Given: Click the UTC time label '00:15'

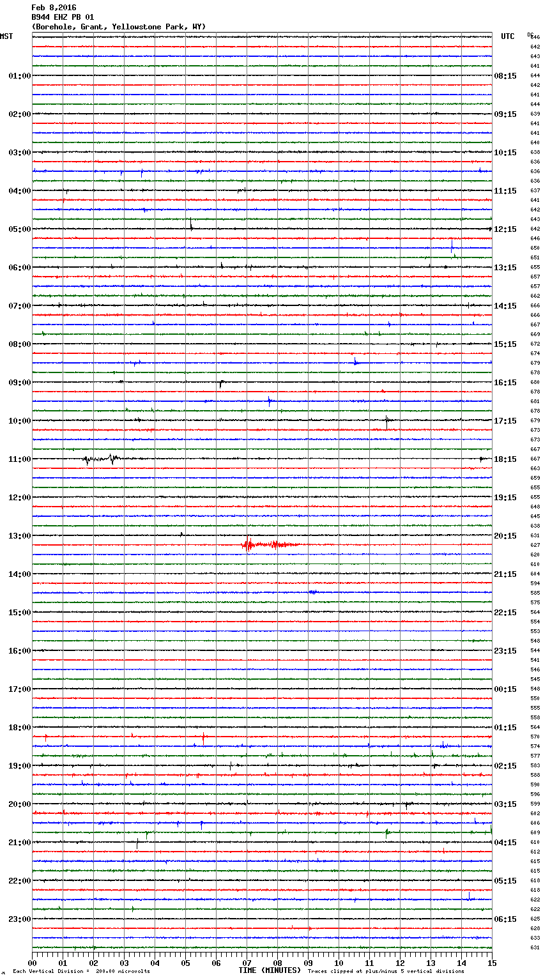Looking at the screenshot, I should click(505, 689).
